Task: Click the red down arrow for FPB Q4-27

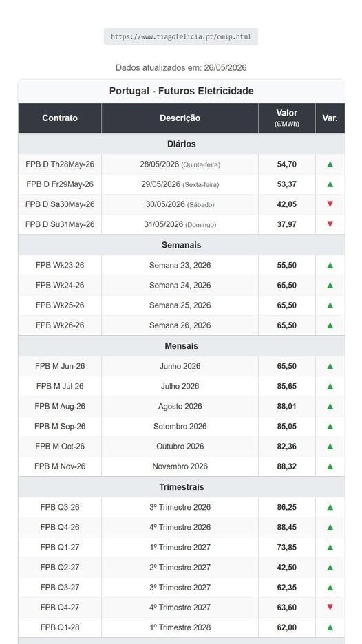Action: [x=330, y=607]
